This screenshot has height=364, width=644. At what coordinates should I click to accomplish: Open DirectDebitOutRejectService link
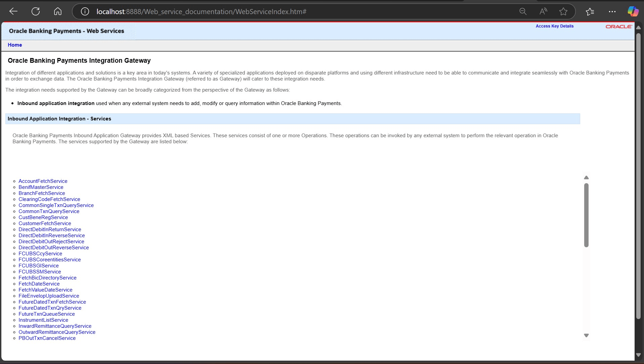coord(51,242)
